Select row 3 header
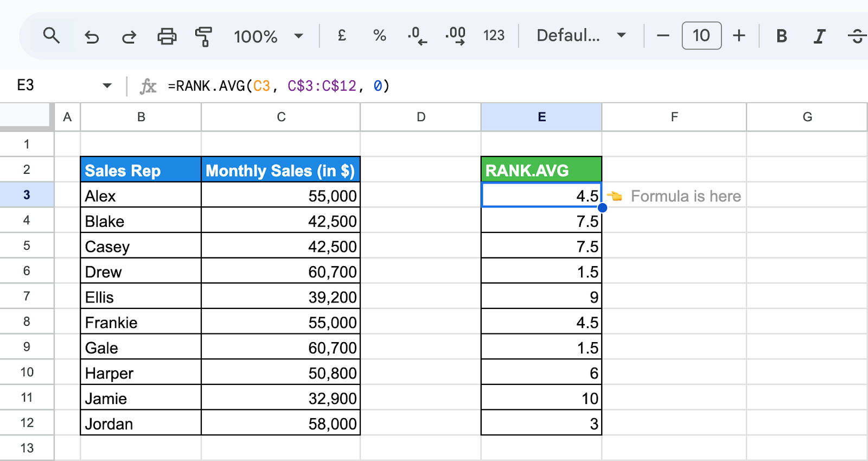868x461 pixels. pyautogui.click(x=27, y=194)
